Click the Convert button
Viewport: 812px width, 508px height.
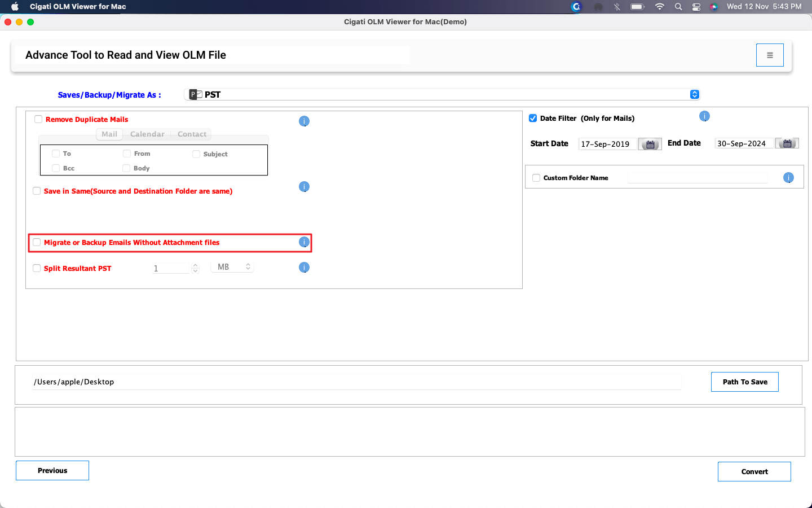point(754,472)
